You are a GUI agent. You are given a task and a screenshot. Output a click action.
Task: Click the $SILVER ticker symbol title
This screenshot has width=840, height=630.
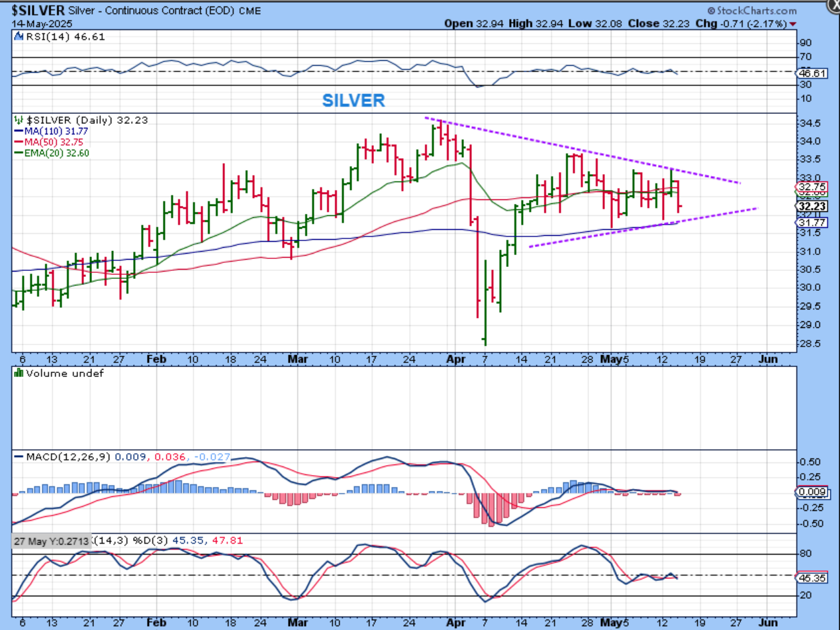[x=37, y=11]
